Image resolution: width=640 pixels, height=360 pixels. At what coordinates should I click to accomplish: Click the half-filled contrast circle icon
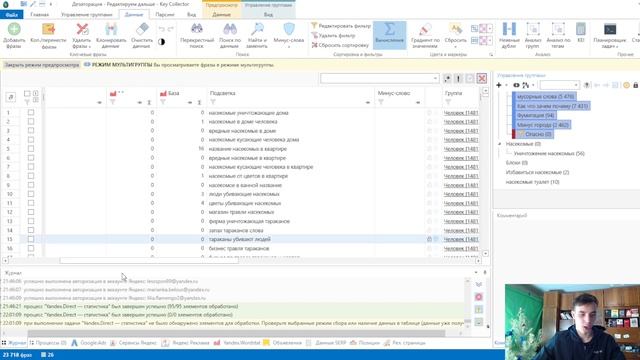162,42
